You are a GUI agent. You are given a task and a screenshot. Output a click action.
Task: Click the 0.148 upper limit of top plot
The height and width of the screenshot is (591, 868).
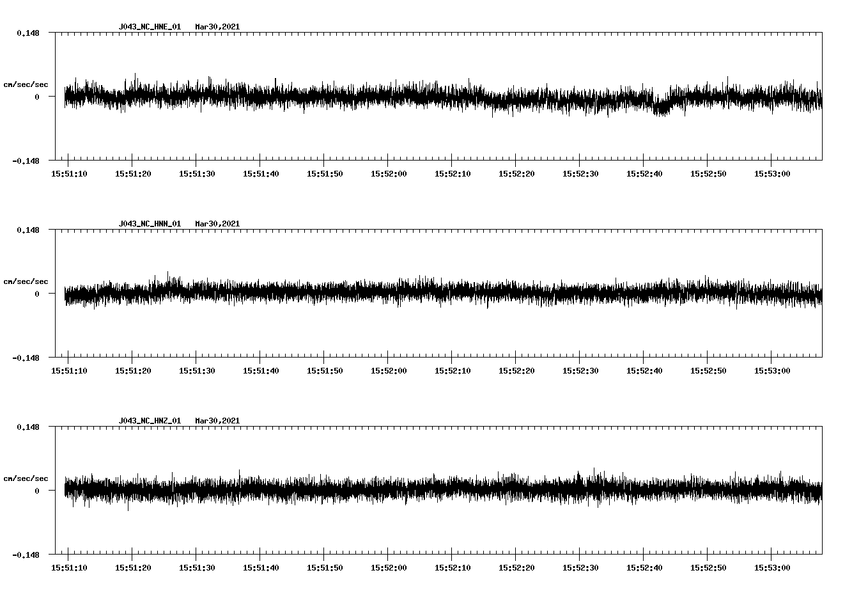(x=28, y=32)
